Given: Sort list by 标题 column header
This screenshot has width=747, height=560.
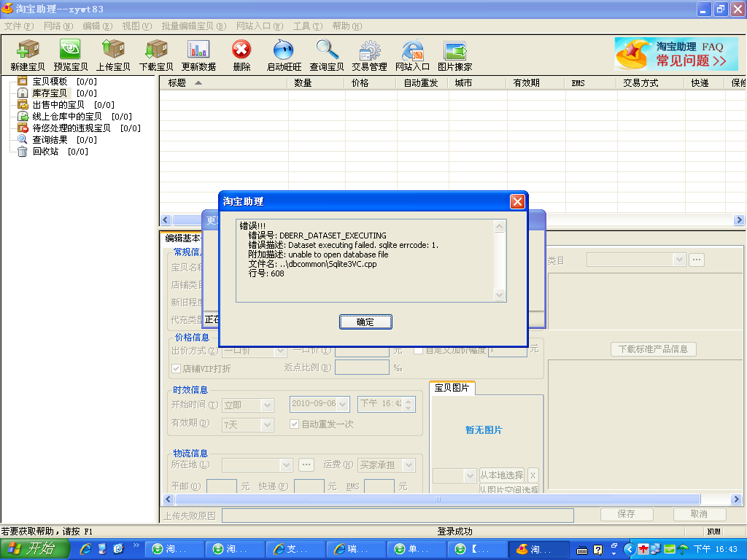Looking at the screenshot, I should click(x=224, y=83).
